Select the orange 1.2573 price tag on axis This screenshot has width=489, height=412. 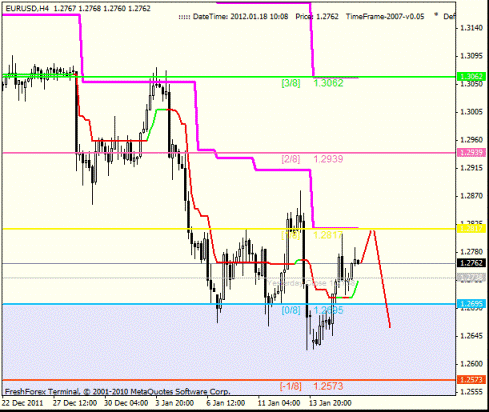472,380
